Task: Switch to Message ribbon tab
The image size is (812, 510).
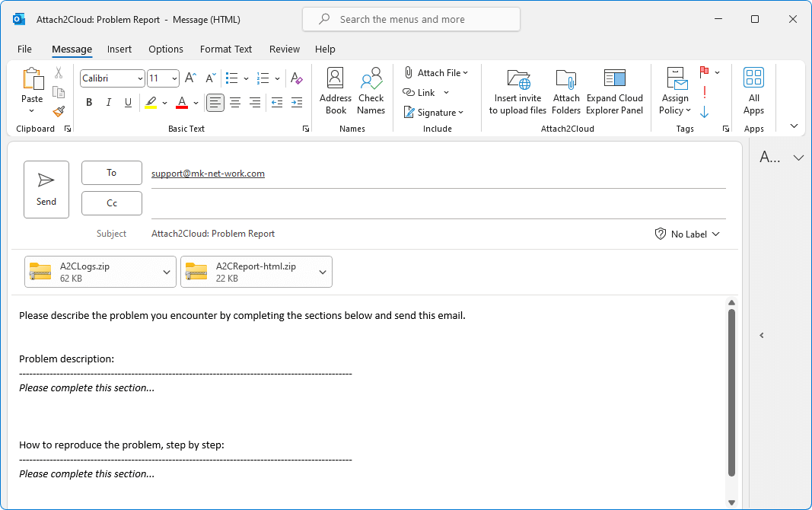Action: click(x=72, y=49)
